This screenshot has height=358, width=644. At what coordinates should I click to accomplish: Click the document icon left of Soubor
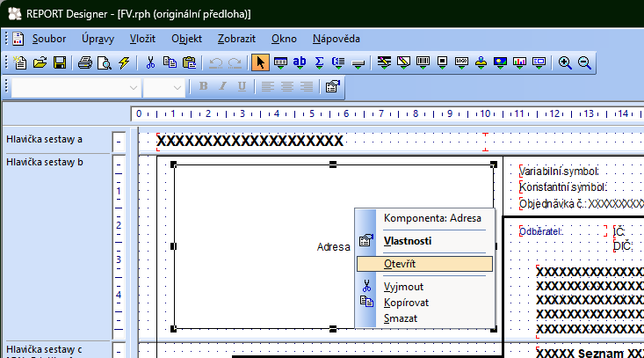18,39
